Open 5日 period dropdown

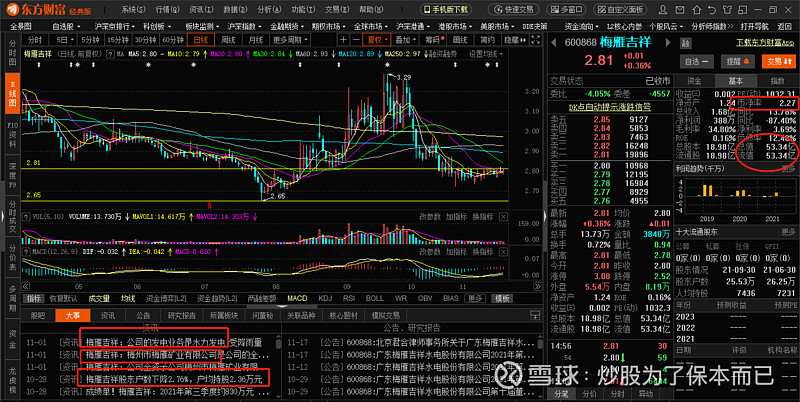[65, 40]
